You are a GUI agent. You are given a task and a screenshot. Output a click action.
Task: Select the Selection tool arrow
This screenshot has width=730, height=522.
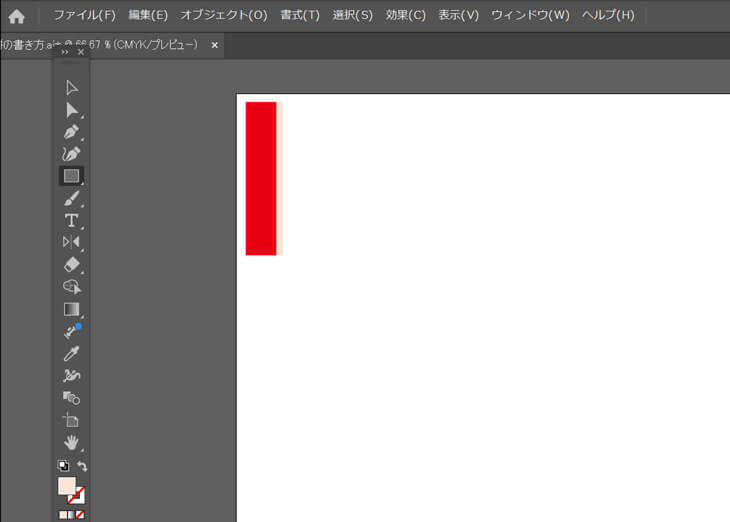click(71, 88)
